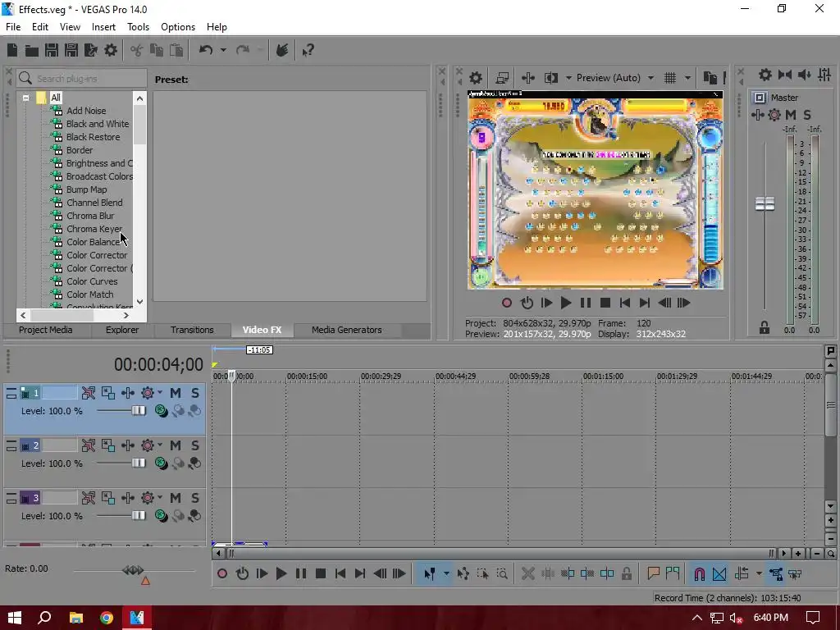The height and width of the screenshot is (630, 840).
Task: Adjust Level slider on track 2
Action: [138, 463]
